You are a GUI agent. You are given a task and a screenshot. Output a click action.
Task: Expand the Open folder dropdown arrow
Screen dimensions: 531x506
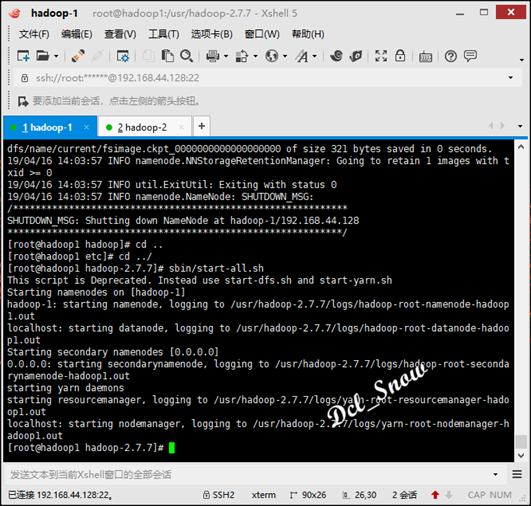click(56, 56)
